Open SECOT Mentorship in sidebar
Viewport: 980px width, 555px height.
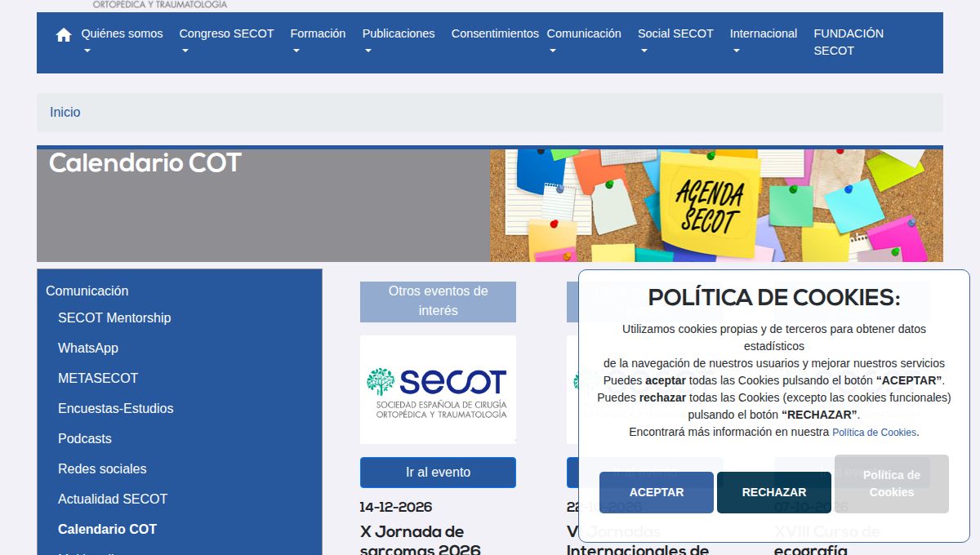(x=114, y=317)
